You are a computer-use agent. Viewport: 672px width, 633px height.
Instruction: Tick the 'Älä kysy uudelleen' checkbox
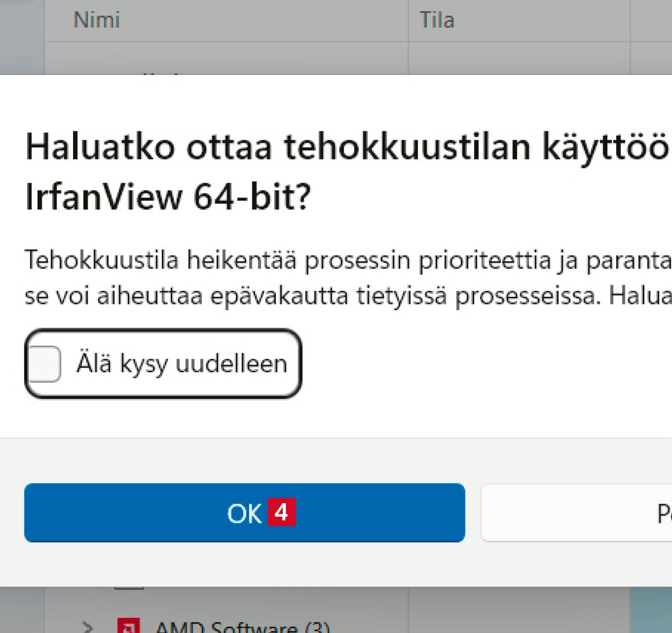[x=45, y=363]
